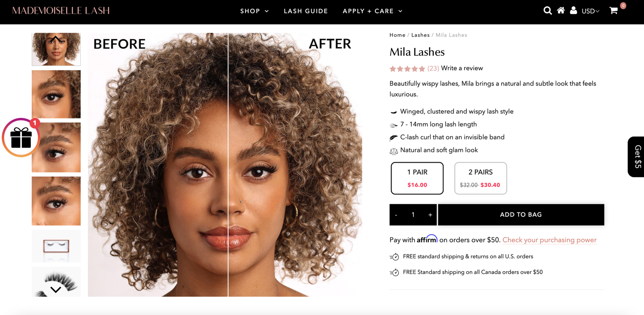Expand the APPLY + CARE menu
Image resolution: width=644 pixels, height=315 pixels.
click(373, 11)
